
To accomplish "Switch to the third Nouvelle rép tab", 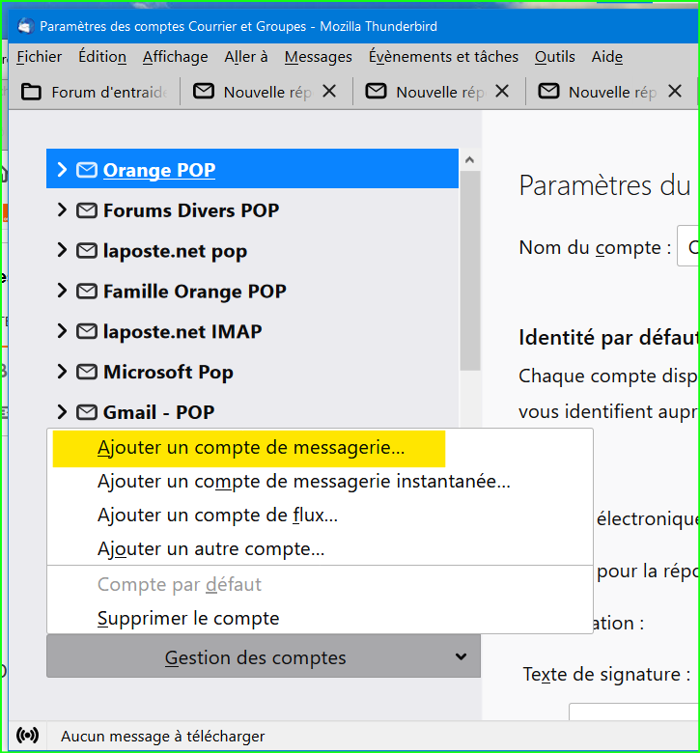I will pos(612,92).
